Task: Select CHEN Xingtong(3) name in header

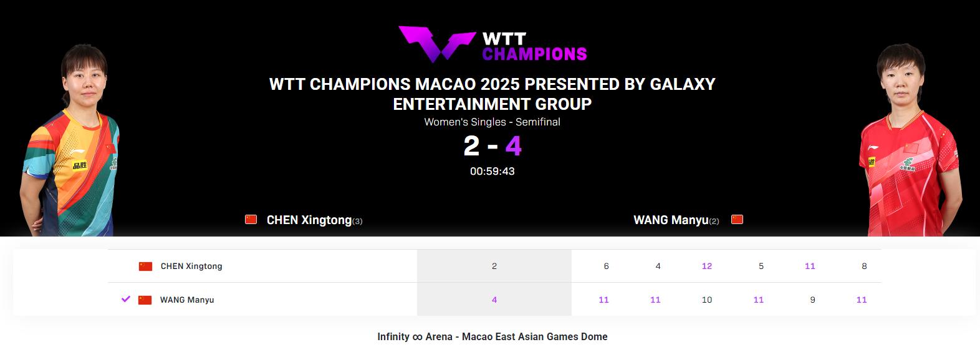Action: coord(314,220)
